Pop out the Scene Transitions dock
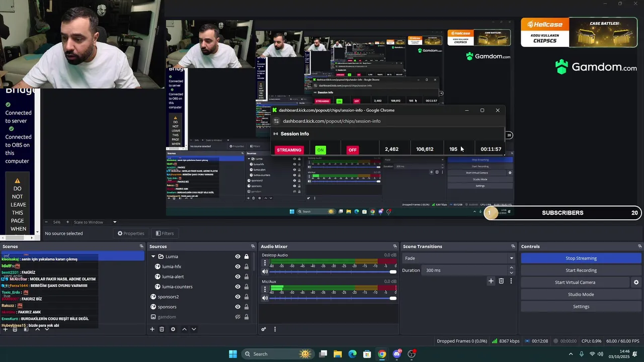Screen dimensions: 644x362 [513, 246]
